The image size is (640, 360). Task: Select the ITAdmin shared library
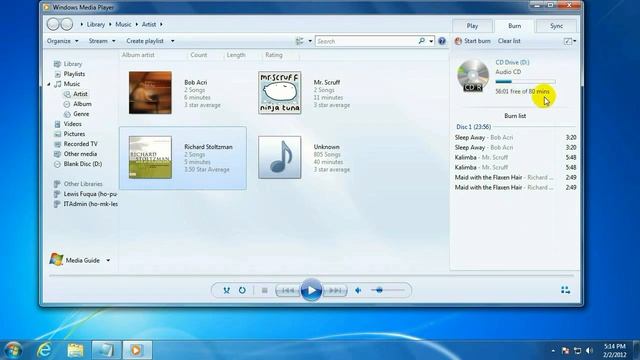point(90,204)
